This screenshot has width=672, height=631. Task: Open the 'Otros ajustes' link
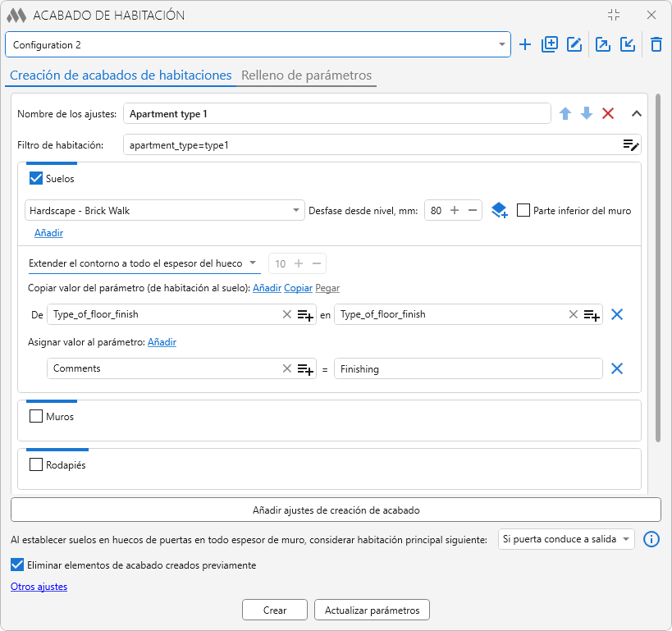coord(39,587)
